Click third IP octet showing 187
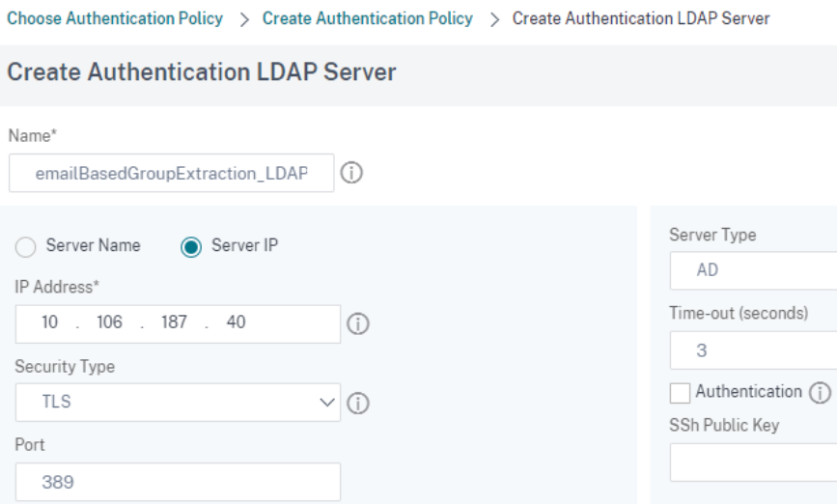This screenshot has width=837, height=504. pyautogui.click(x=174, y=322)
